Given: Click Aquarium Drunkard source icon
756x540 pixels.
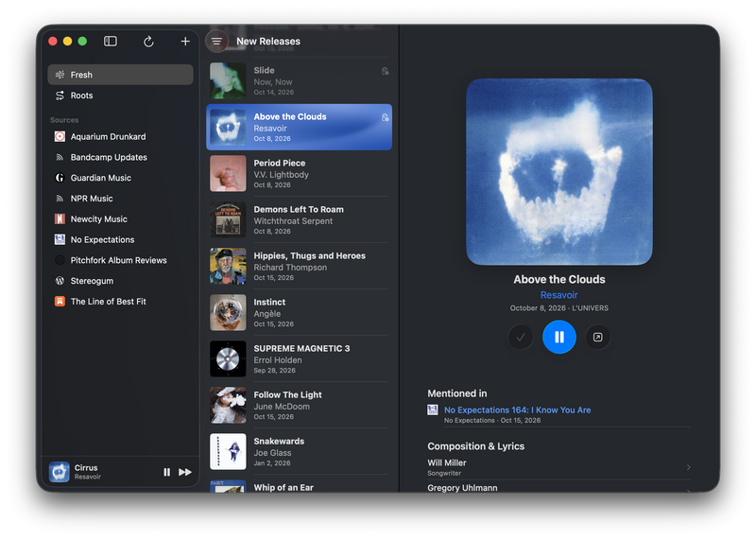Looking at the screenshot, I should (60, 136).
